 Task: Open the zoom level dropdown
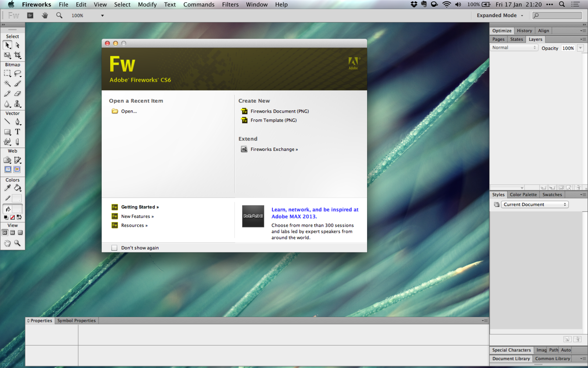pos(103,15)
